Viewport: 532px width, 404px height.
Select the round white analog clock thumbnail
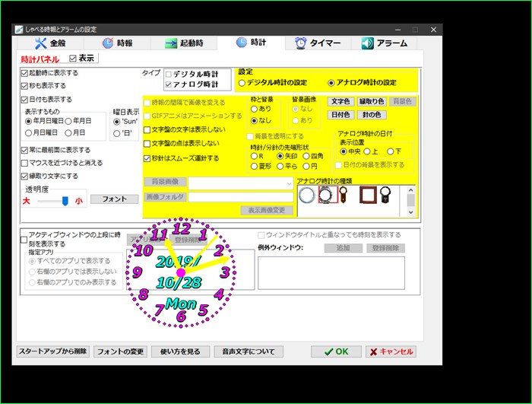point(306,196)
